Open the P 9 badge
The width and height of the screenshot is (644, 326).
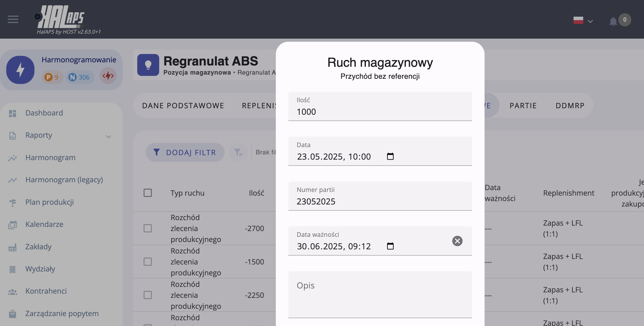[52, 77]
